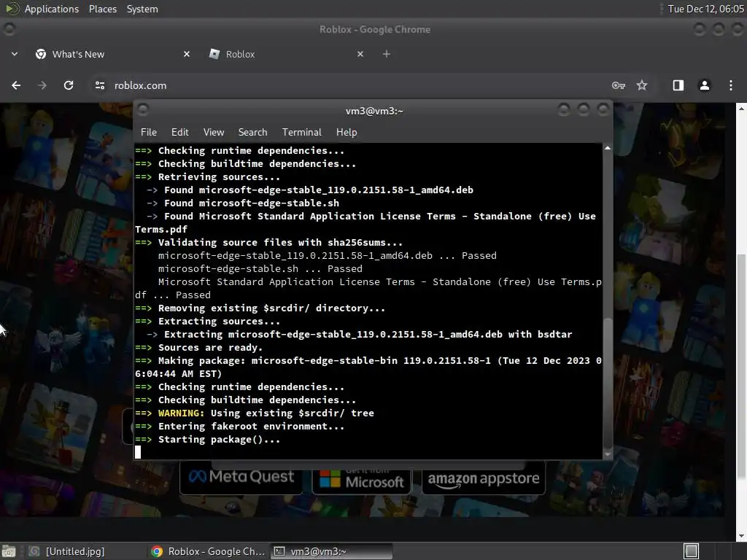Click amazon appstore button
Viewport: 747px width, 560px height.
tap(483, 478)
